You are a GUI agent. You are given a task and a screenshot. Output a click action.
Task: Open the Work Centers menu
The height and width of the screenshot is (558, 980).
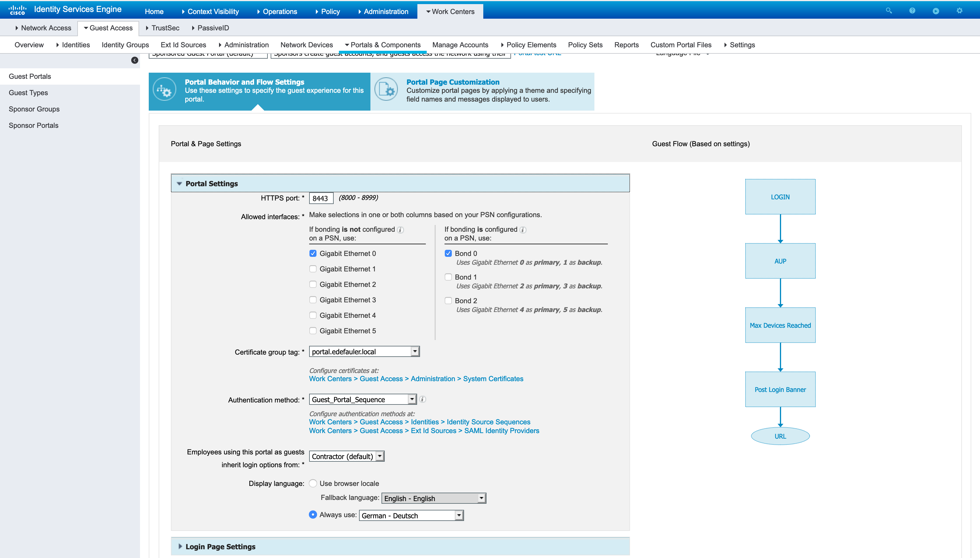click(x=450, y=11)
